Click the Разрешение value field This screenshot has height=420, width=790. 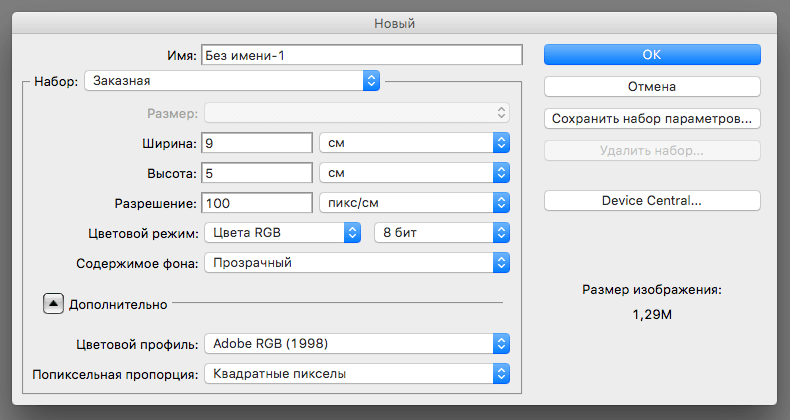point(257,203)
